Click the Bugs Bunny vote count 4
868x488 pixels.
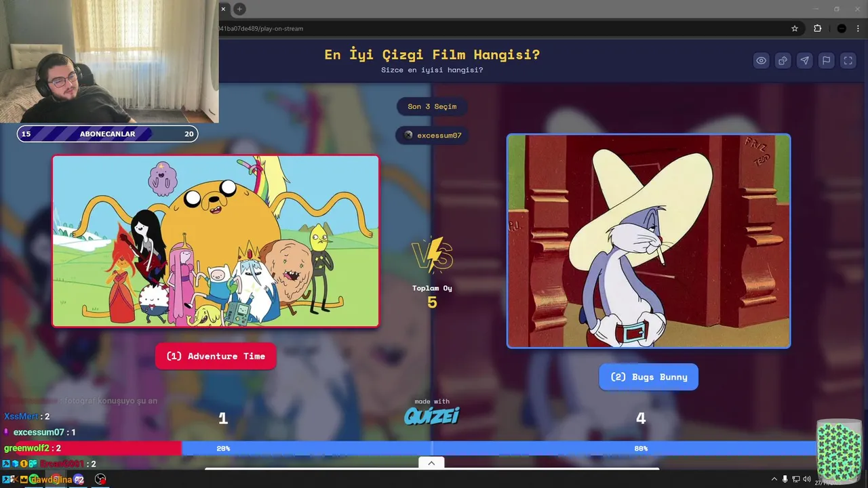tap(641, 419)
